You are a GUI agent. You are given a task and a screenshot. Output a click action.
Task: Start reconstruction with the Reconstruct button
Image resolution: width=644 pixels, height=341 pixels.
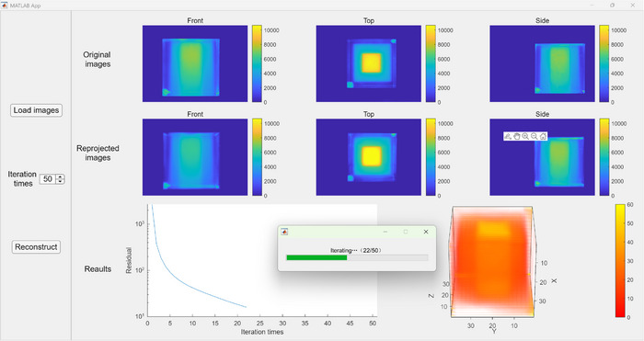[x=36, y=247]
